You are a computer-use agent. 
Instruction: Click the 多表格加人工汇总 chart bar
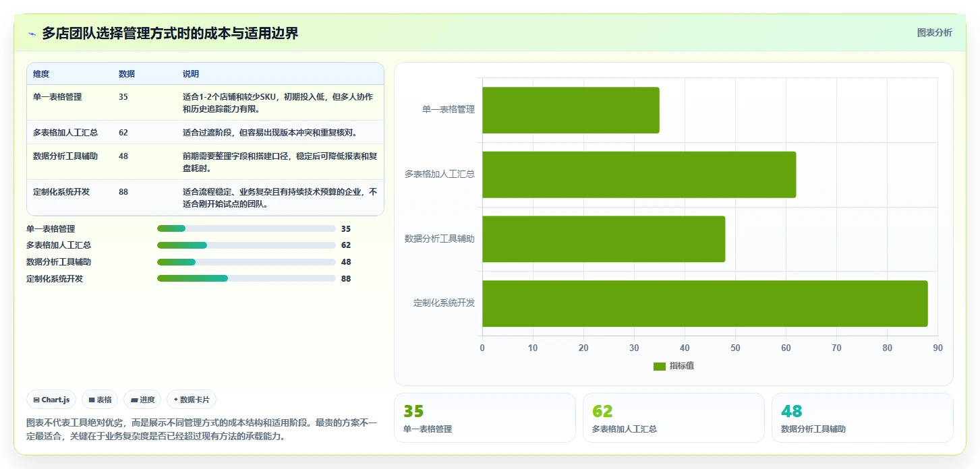point(639,175)
